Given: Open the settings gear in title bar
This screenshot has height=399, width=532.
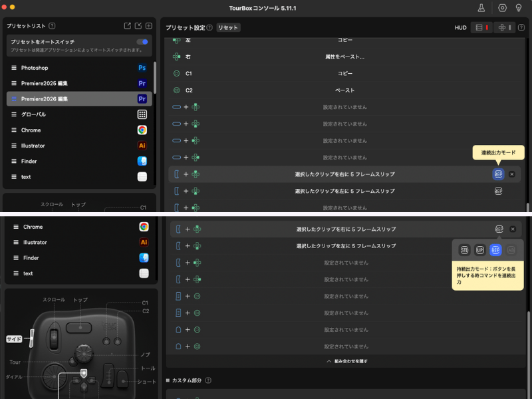Looking at the screenshot, I should tap(503, 8).
